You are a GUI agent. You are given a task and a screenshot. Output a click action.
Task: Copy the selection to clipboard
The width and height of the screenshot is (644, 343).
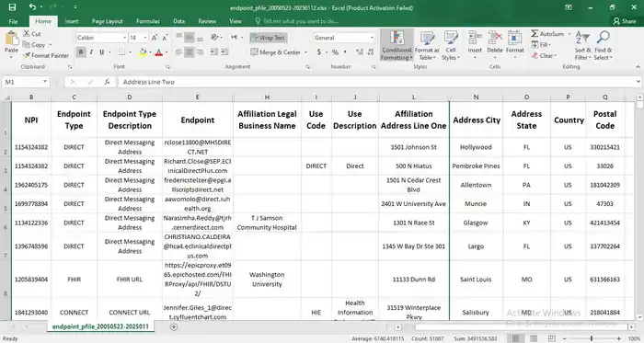tap(35, 45)
